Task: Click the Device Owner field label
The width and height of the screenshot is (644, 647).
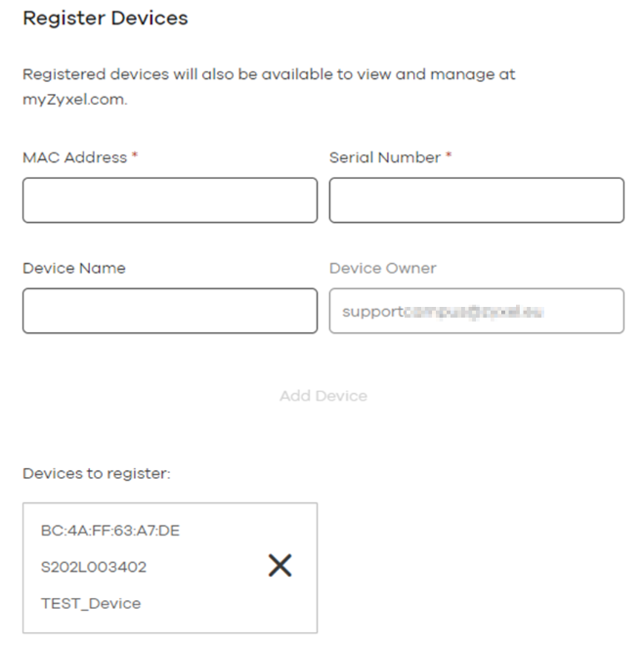Action: point(382,268)
